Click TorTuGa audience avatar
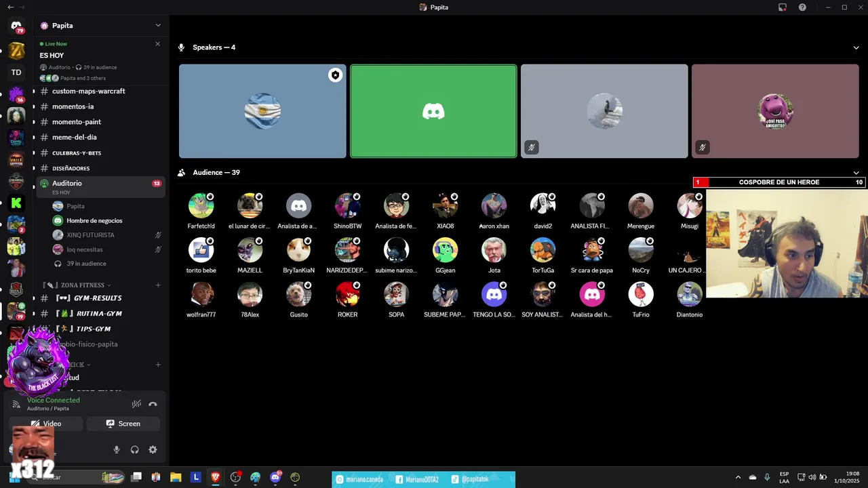 [542, 250]
